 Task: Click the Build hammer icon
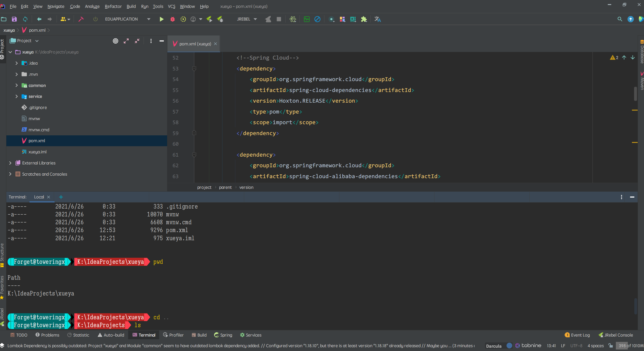pos(81,19)
